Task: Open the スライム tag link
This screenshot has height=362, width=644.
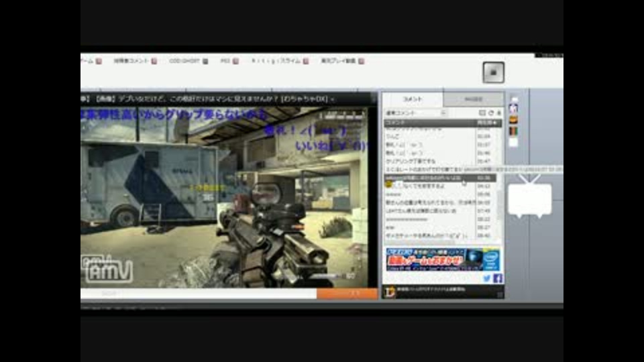Action: click(276, 61)
